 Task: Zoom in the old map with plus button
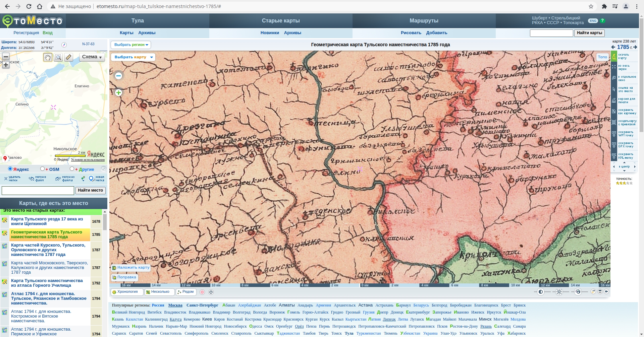coord(118,93)
